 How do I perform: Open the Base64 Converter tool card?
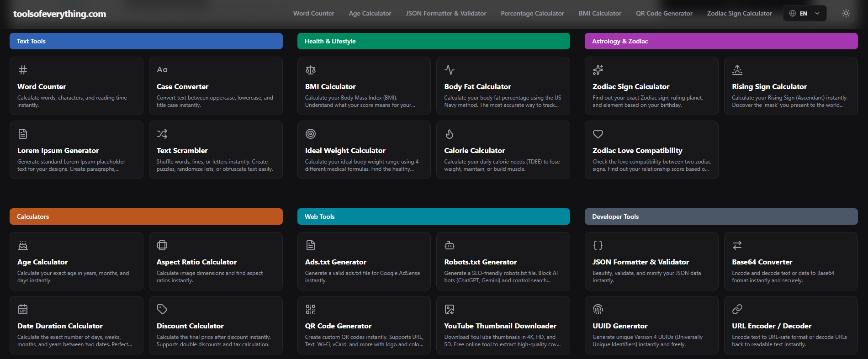[791, 261]
